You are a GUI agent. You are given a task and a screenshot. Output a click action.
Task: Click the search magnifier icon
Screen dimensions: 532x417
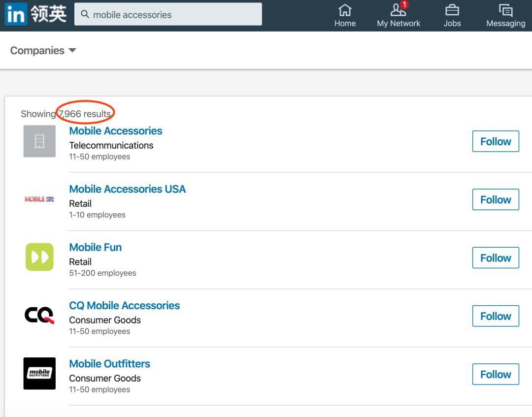coord(85,14)
